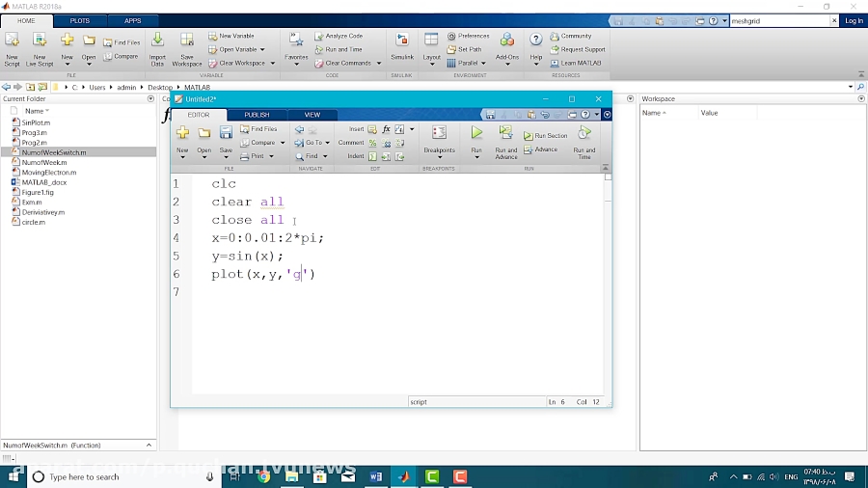The width and height of the screenshot is (868, 488).
Task: Click the New Live Script icon
Action: point(40,41)
